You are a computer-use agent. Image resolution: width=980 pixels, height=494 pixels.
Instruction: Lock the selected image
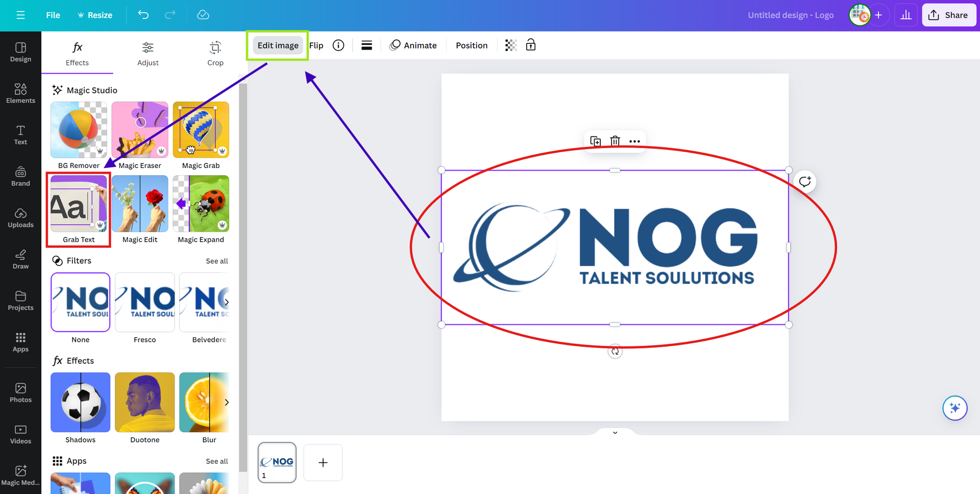click(531, 45)
